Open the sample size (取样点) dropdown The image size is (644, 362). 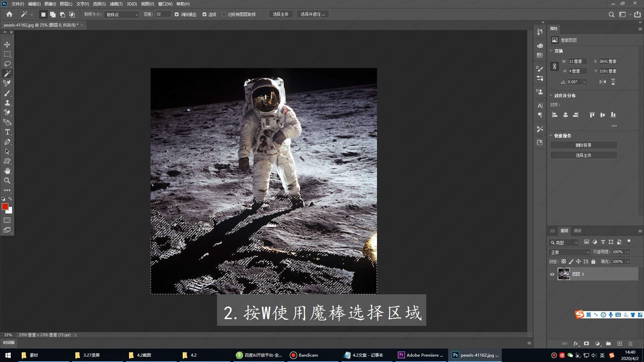click(121, 14)
